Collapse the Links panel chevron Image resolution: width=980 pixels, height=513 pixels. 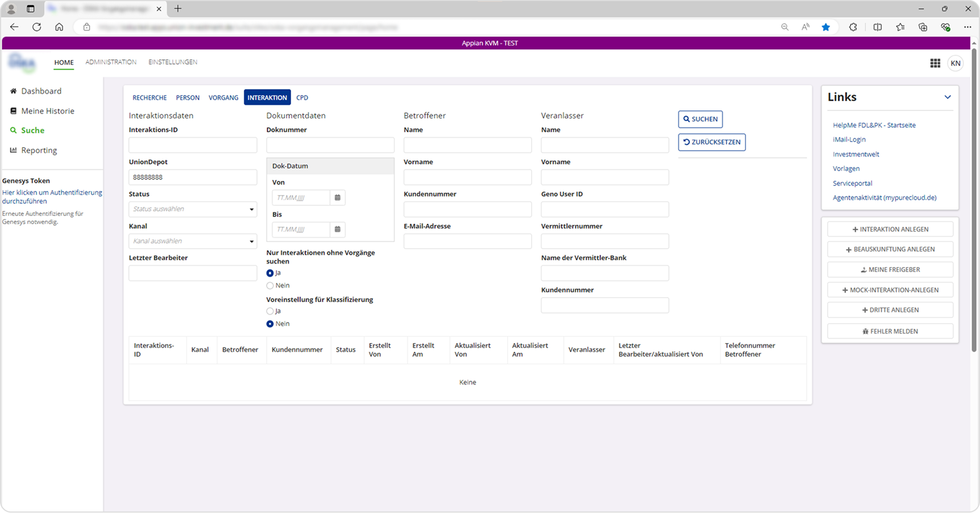pyautogui.click(x=947, y=97)
